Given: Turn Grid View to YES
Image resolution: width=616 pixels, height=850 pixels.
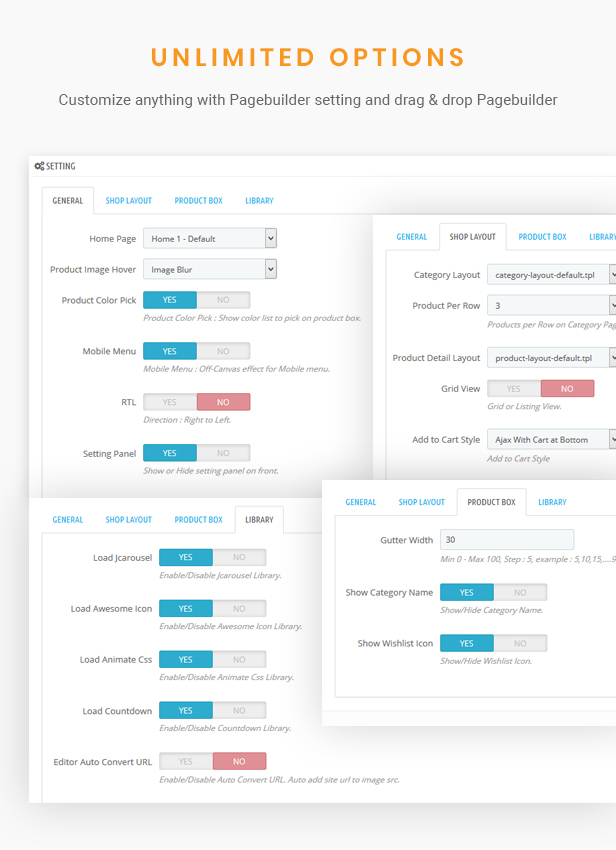Looking at the screenshot, I should tap(514, 389).
